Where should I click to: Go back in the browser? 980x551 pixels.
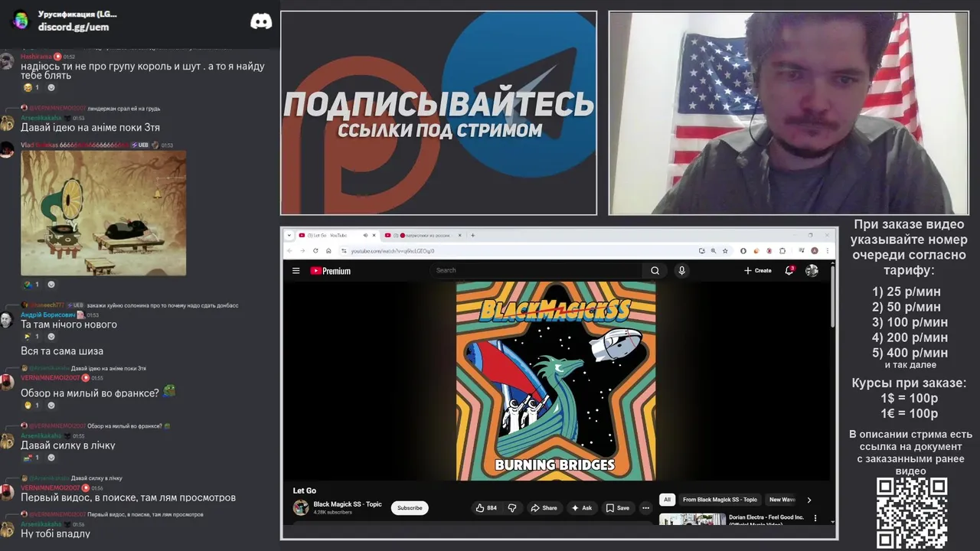click(x=289, y=251)
